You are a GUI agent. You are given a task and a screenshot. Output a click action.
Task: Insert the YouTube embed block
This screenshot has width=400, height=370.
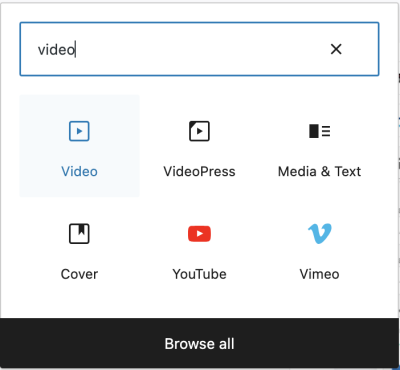click(199, 248)
